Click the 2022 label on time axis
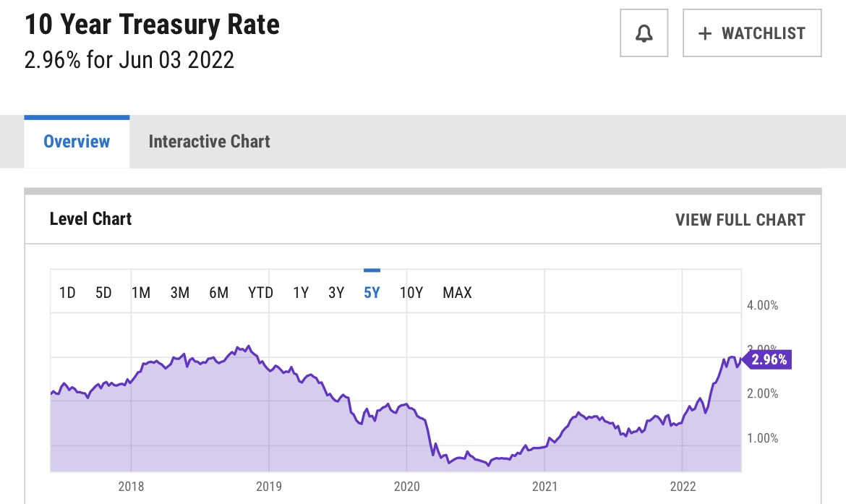Viewport: 846px width, 504px height. pos(683,486)
